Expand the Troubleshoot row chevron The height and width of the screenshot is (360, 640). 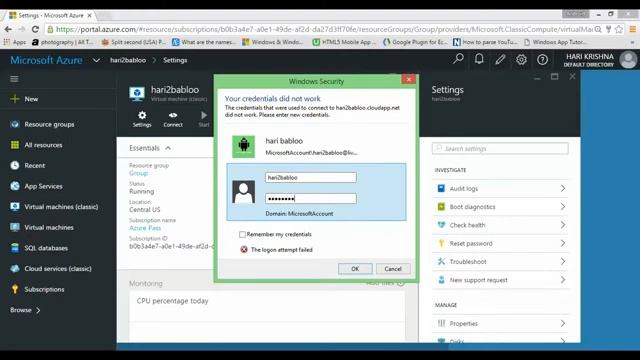click(563, 262)
